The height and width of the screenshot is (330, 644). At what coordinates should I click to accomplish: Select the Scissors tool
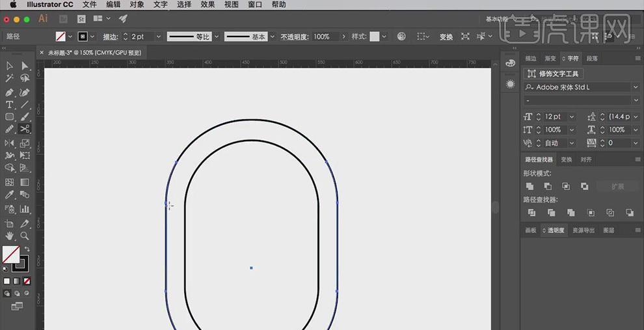25,129
